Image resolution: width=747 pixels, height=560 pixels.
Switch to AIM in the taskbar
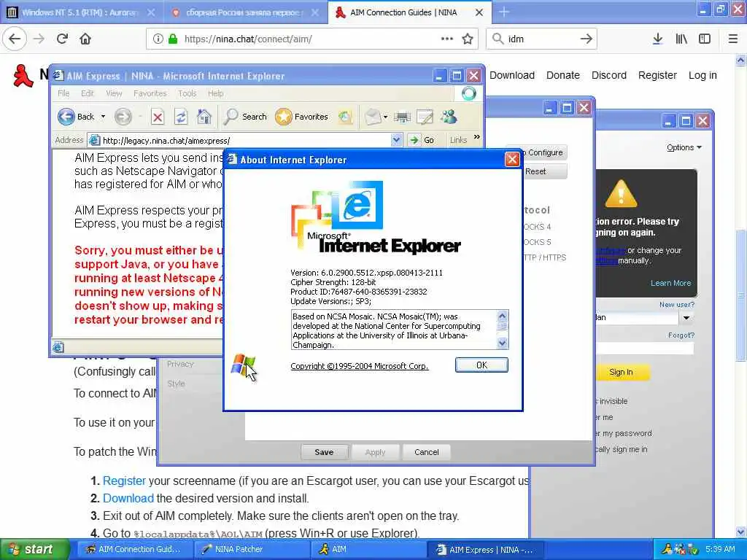pyautogui.click(x=368, y=549)
